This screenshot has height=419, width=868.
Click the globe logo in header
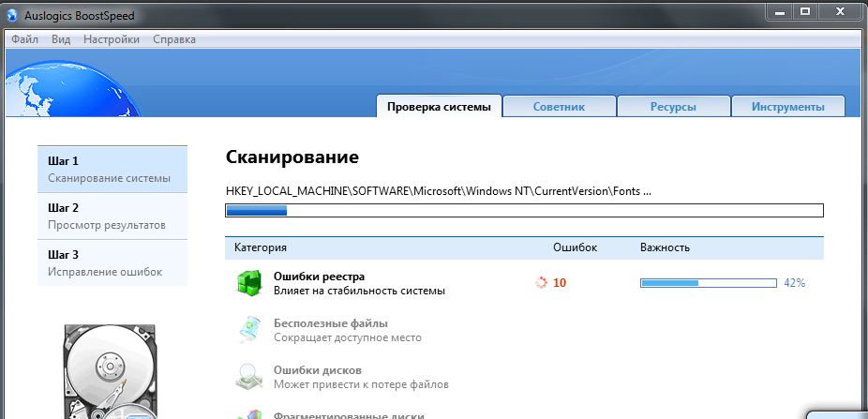pos(72,88)
